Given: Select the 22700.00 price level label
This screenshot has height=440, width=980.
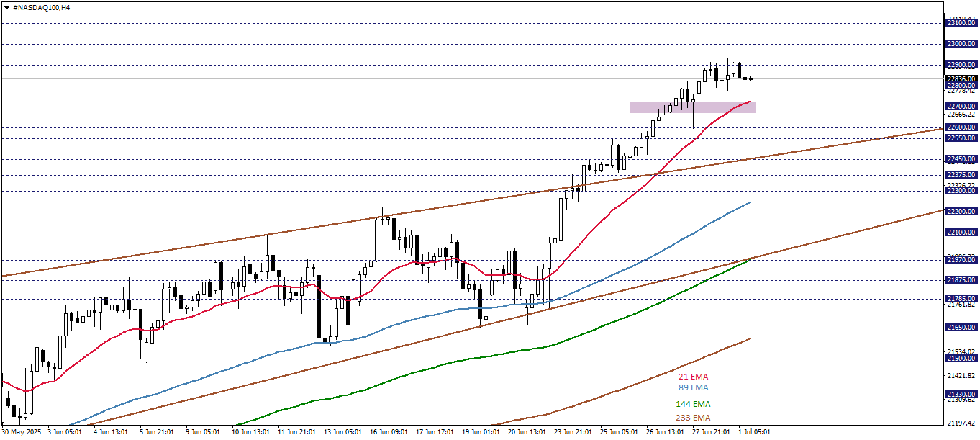Looking at the screenshot, I should [961, 107].
